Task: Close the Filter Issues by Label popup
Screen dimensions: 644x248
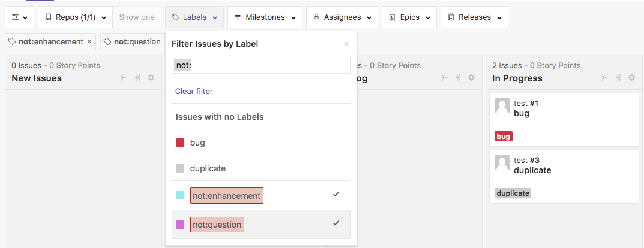Action: tap(346, 44)
